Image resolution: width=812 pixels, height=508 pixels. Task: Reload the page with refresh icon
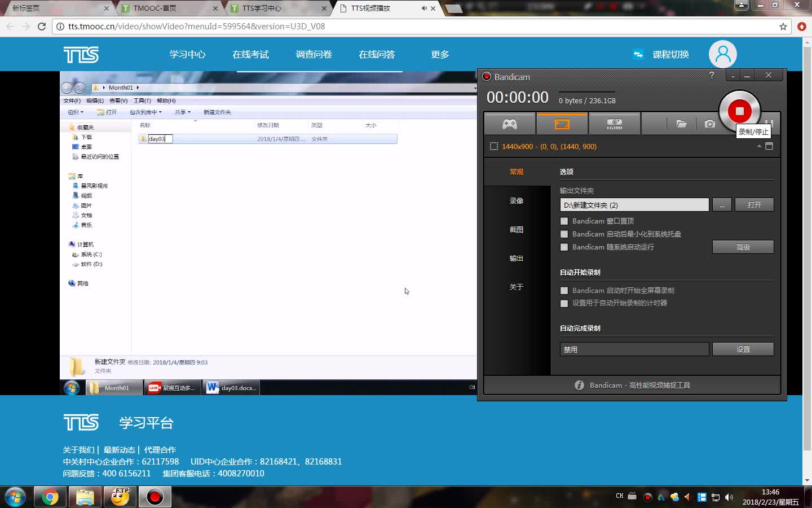click(42, 27)
